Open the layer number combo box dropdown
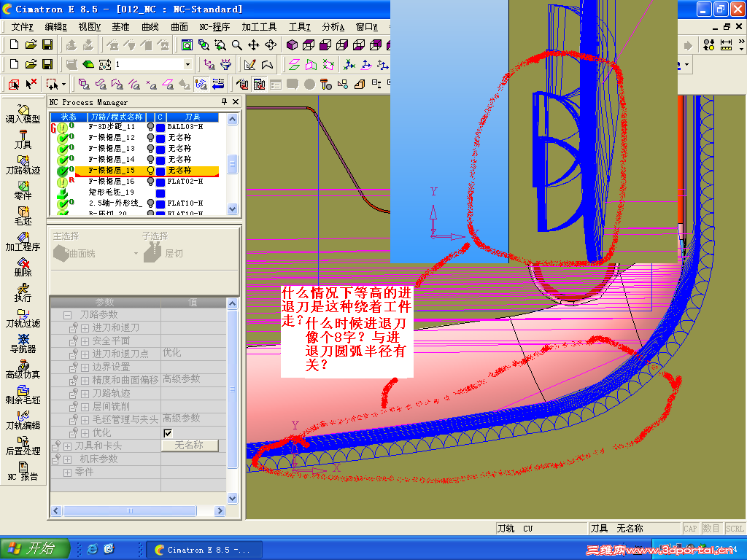Screen dimensions: 747x560 (187, 64)
